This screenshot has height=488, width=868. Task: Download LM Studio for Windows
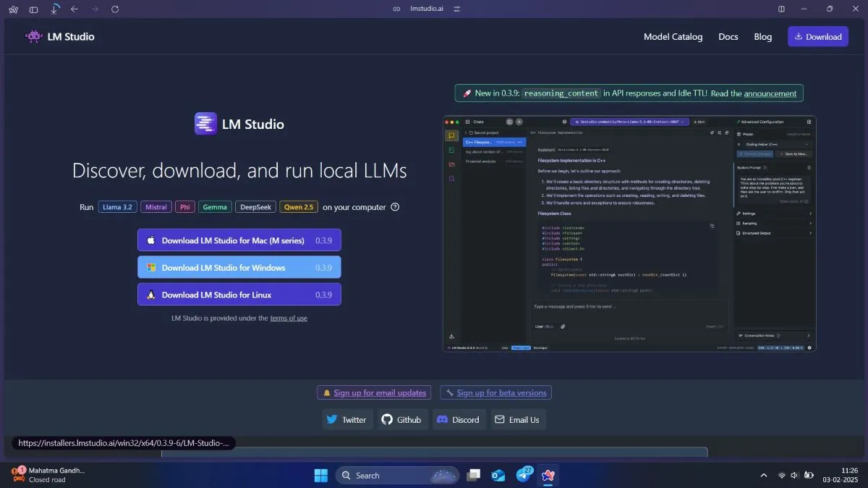(x=239, y=267)
